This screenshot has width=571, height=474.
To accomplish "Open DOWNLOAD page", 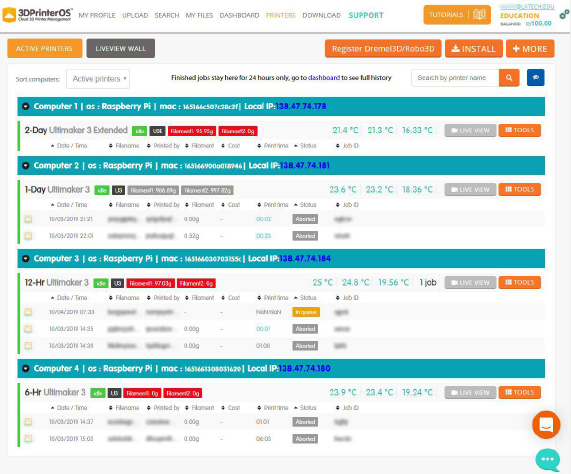I will 322,15.
